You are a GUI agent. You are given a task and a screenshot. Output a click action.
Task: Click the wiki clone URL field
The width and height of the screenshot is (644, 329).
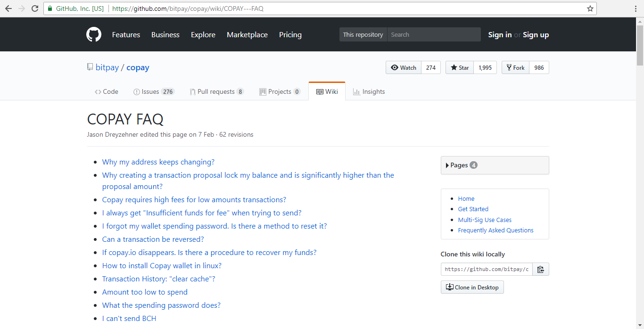coord(487,269)
